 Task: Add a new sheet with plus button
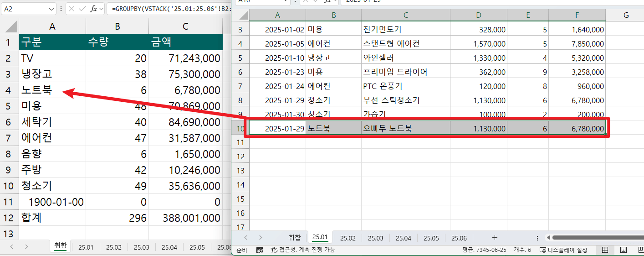click(495, 237)
